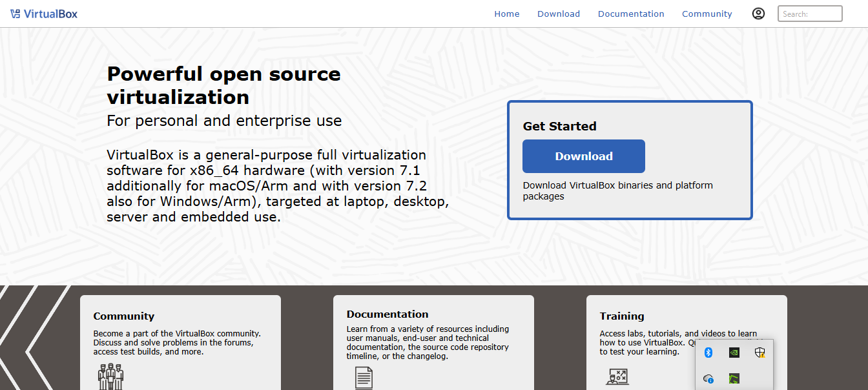Open Windows Security shield tray icon
The width and height of the screenshot is (868, 390).
(760, 353)
